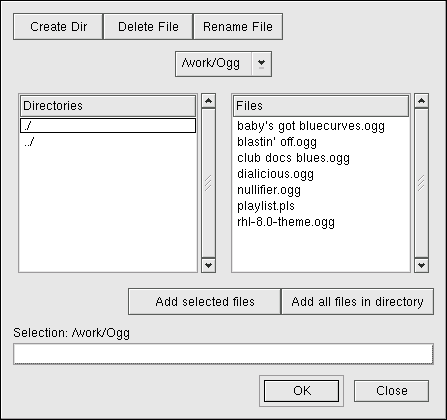Viewport: 447px width, 420px height.
Task: Click the Rename File button
Action: click(238, 27)
